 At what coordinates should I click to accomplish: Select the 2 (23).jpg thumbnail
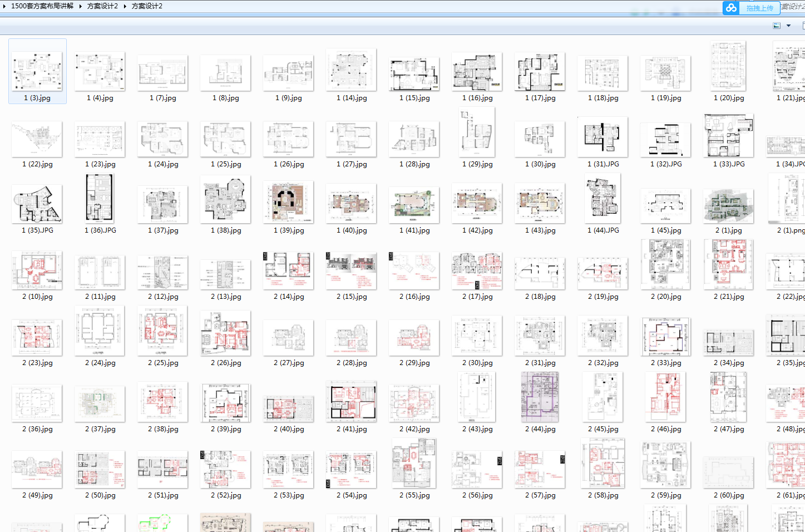37,338
